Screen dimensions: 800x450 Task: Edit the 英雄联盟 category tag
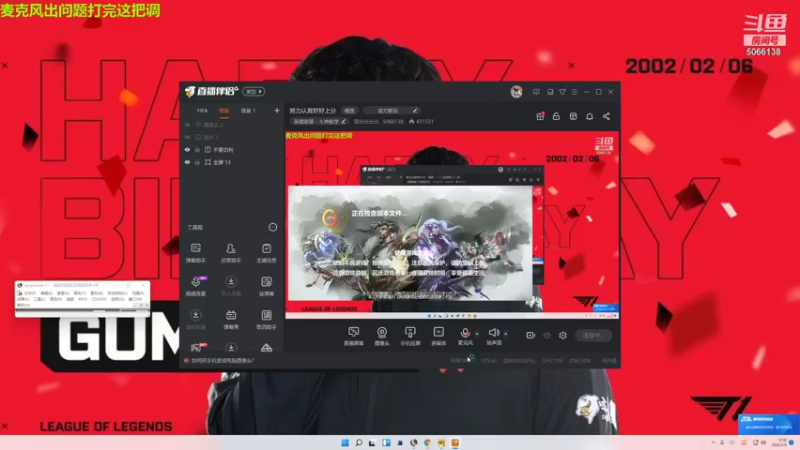(x=319, y=122)
